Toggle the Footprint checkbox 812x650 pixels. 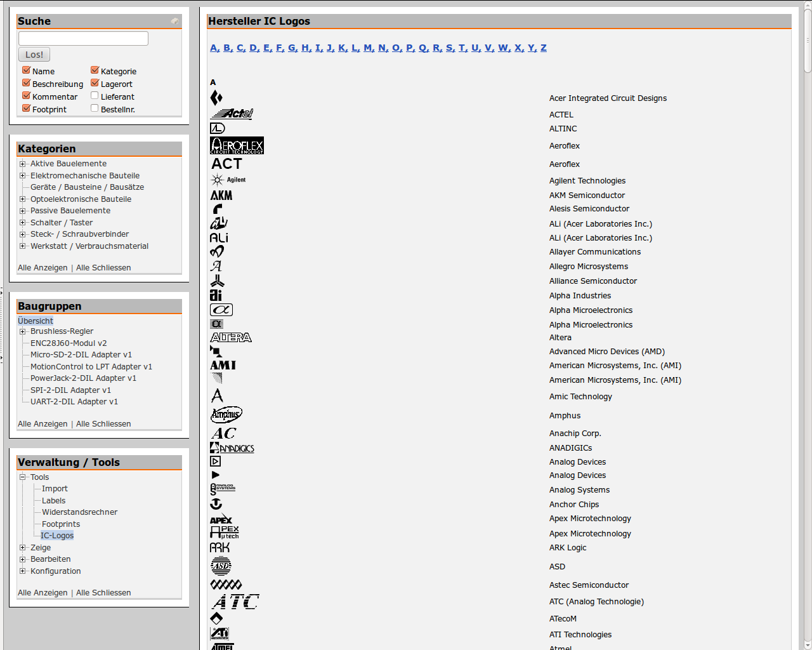26,109
